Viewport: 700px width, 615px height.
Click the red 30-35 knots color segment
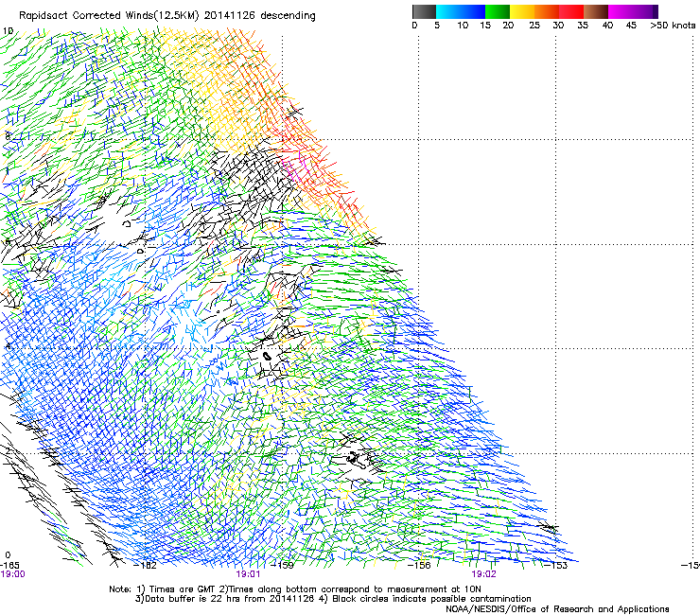pyautogui.click(x=571, y=11)
